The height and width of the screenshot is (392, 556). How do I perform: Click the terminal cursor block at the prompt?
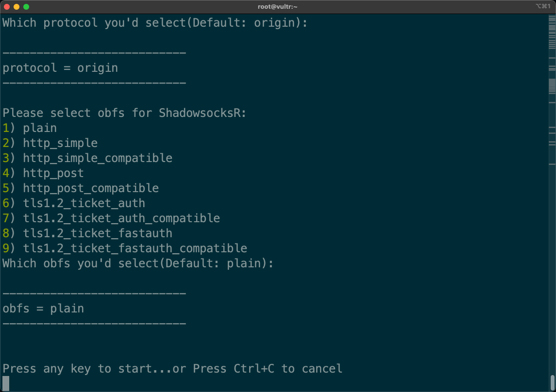pyautogui.click(x=6, y=383)
